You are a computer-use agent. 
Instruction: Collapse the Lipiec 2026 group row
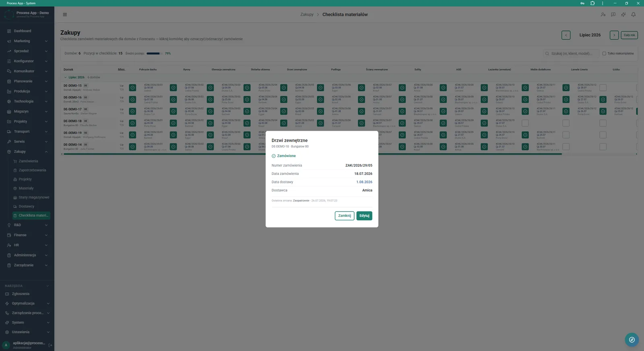[66, 78]
